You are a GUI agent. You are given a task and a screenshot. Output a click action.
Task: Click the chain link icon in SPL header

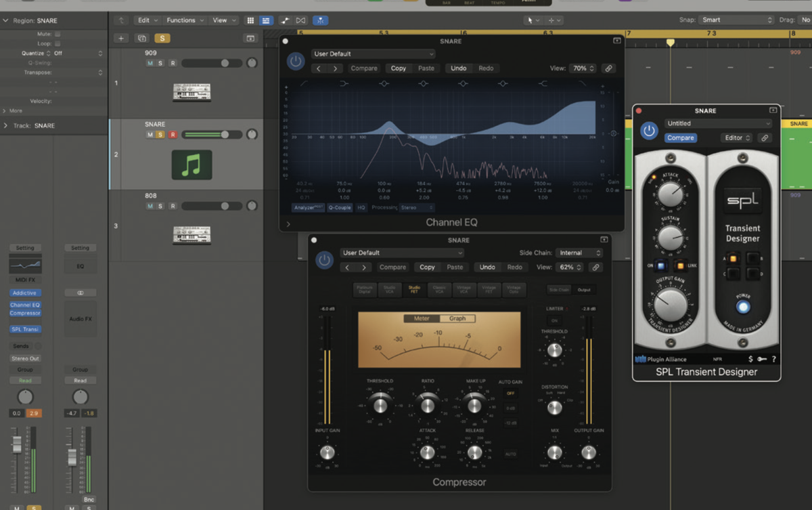[x=765, y=137]
